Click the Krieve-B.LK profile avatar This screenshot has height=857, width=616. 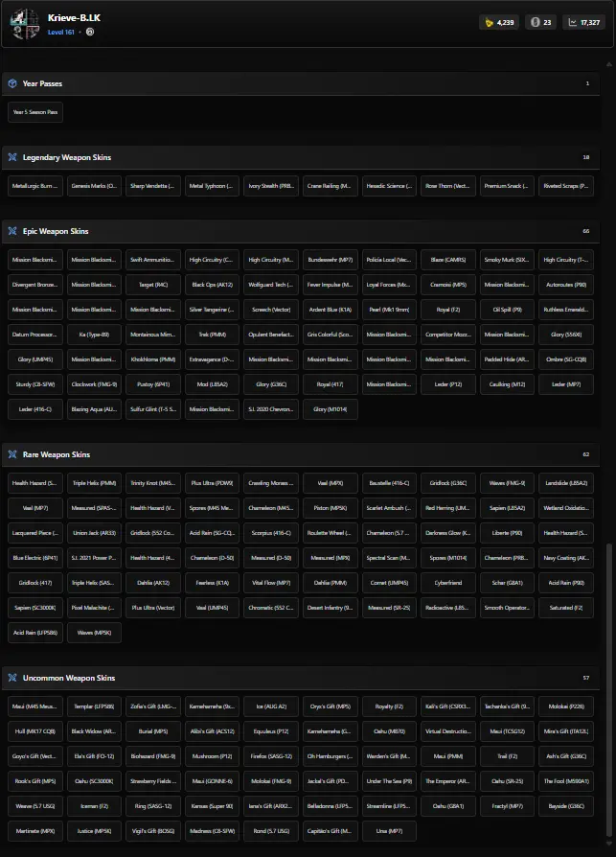tap(24, 24)
